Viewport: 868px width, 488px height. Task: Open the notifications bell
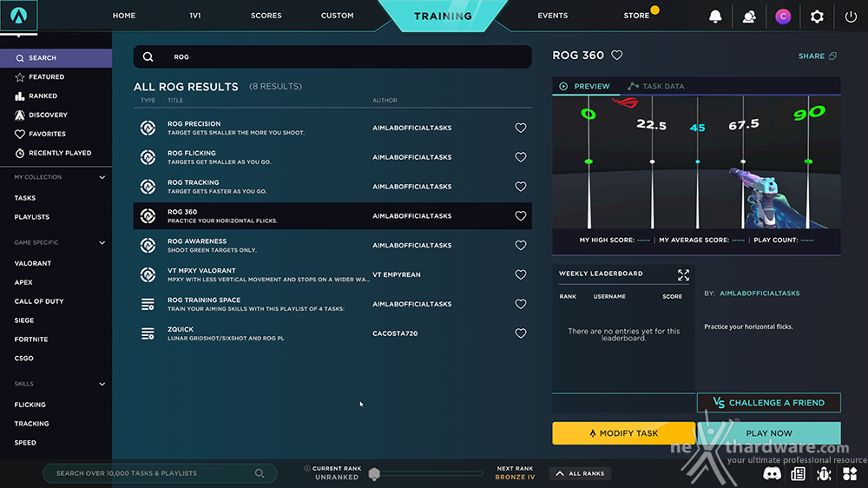point(715,16)
